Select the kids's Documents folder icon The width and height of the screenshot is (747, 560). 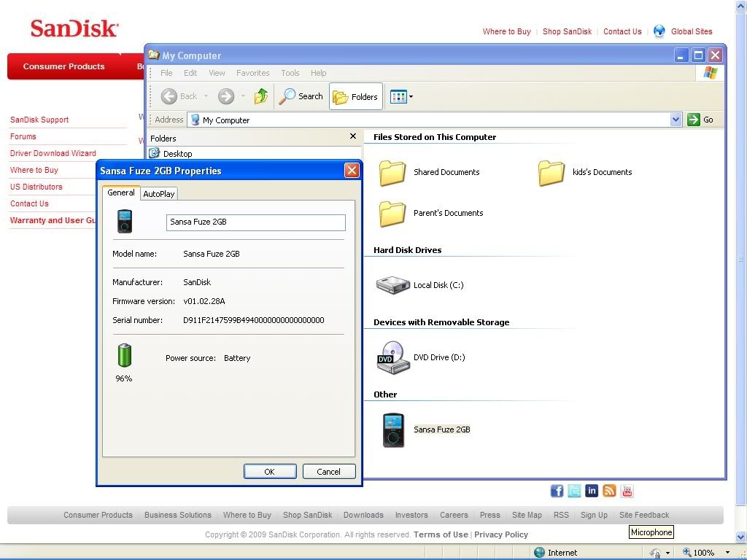point(551,172)
